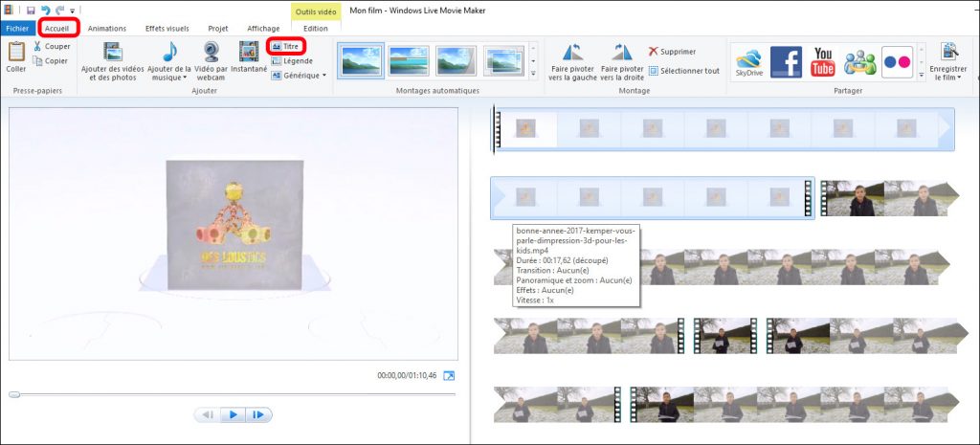Select the boy video clip in second row
The image size is (980, 445).
point(889,198)
